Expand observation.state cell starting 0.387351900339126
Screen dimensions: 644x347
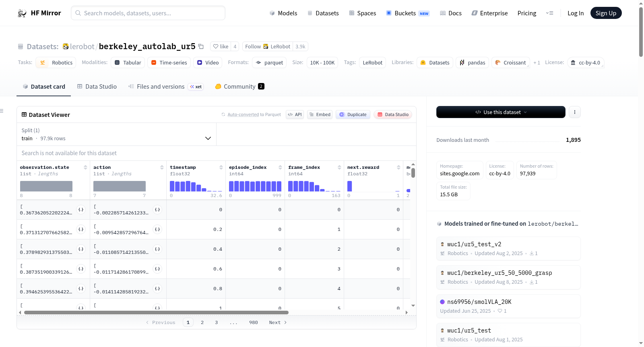tap(81, 269)
